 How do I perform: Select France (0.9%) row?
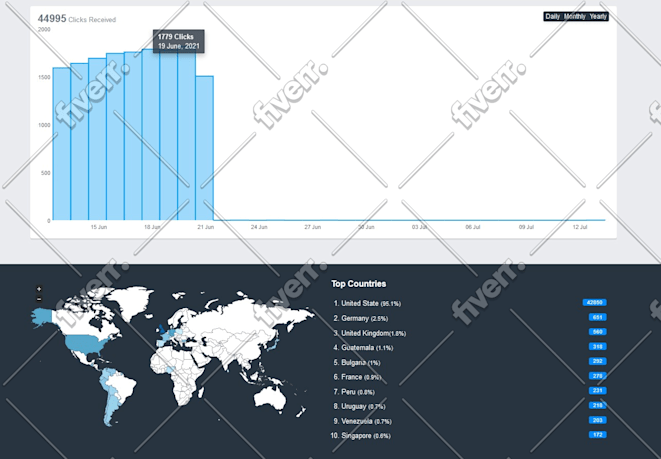pyautogui.click(x=357, y=377)
